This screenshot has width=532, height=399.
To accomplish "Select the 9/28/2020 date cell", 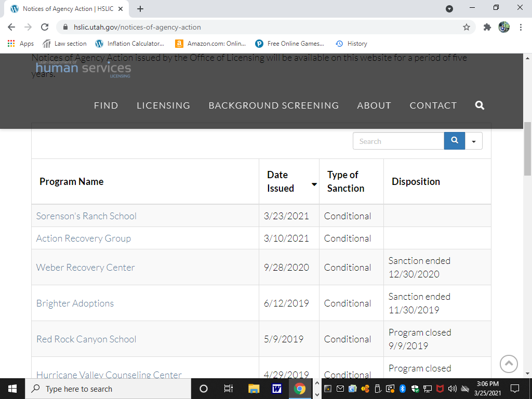I will tap(289, 268).
